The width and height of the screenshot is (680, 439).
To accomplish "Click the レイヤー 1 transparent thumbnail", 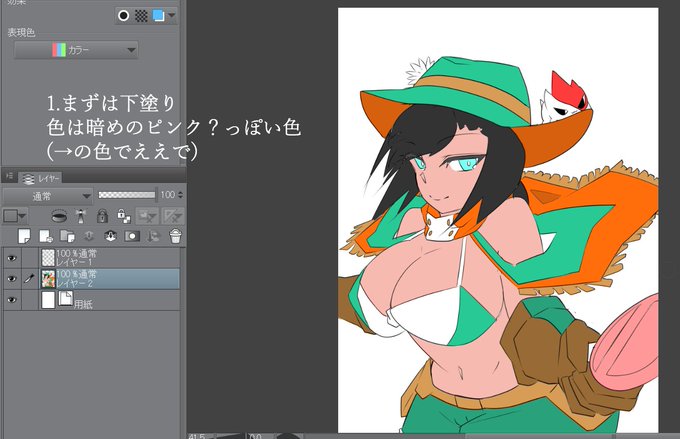I will [x=48, y=258].
